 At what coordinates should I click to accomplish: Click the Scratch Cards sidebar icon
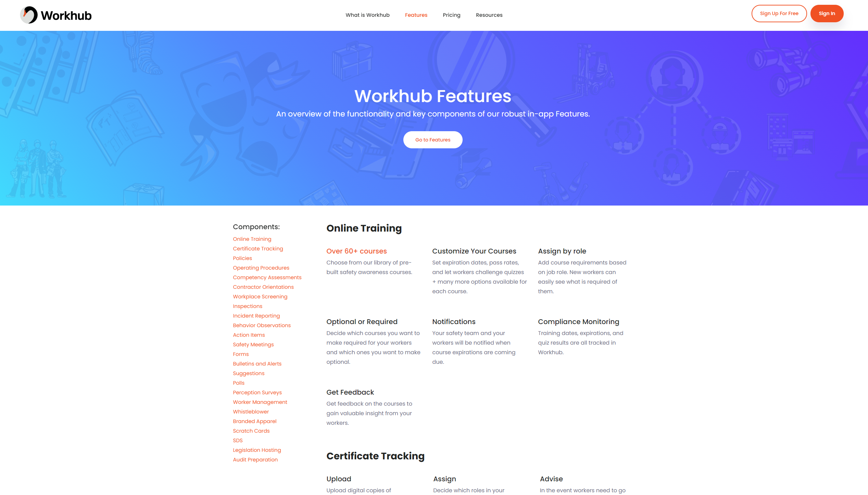click(251, 431)
